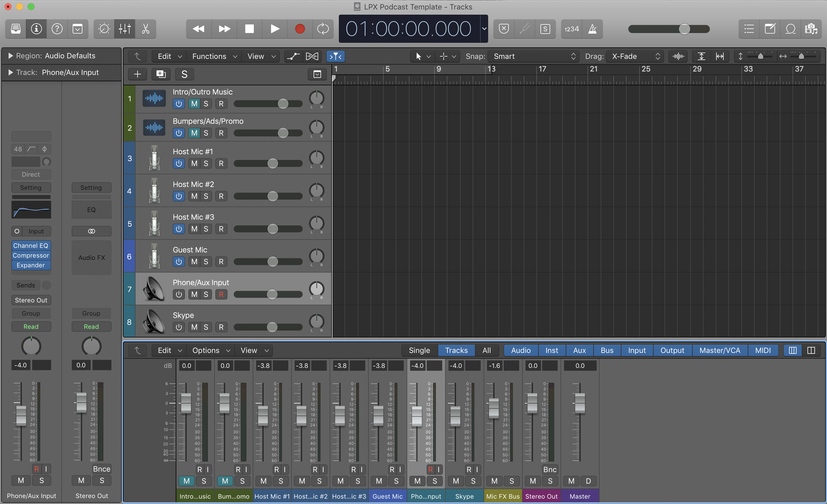Image resolution: width=827 pixels, height=504 pixels.
Task: Select the Pointer/Arrow tool
Action: click(x=418, y=55)
